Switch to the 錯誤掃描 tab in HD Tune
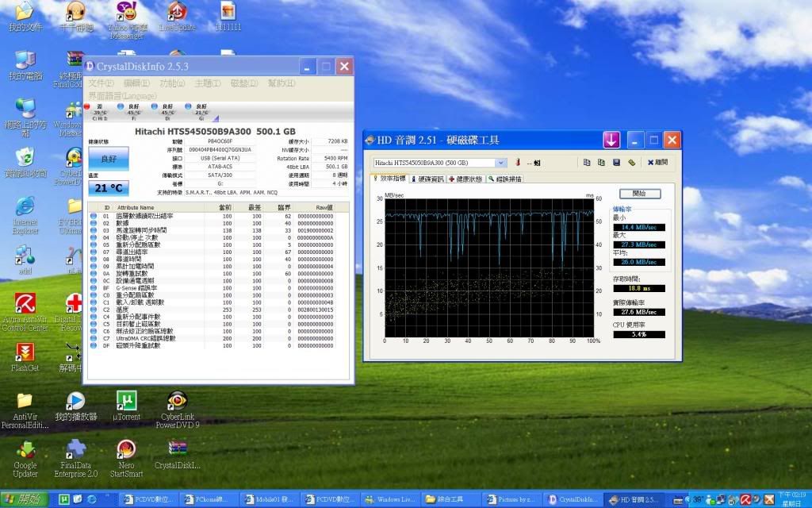This screenshot has width=812, height=508. pos(505,179)
